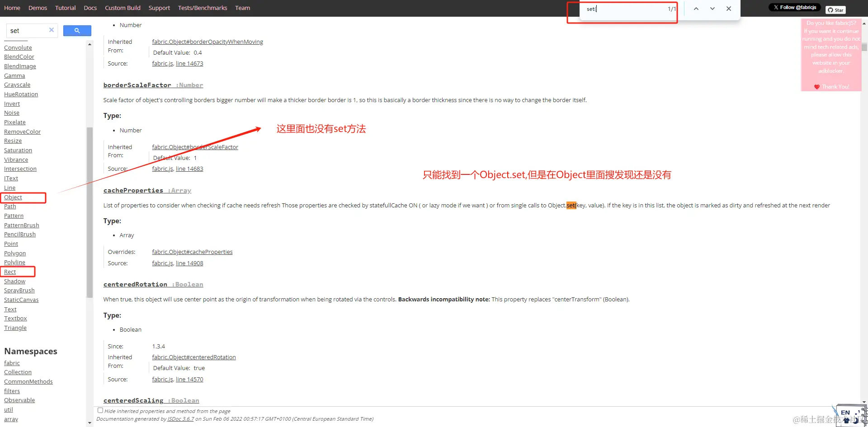Open source link line 14908

pyautogui.click(x=189, y=263)
